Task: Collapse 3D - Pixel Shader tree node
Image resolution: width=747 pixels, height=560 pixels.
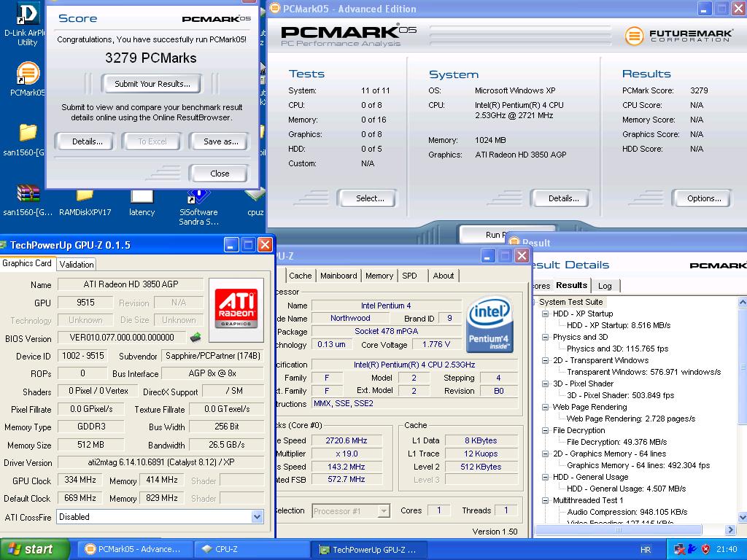Action: click(545, 384)
